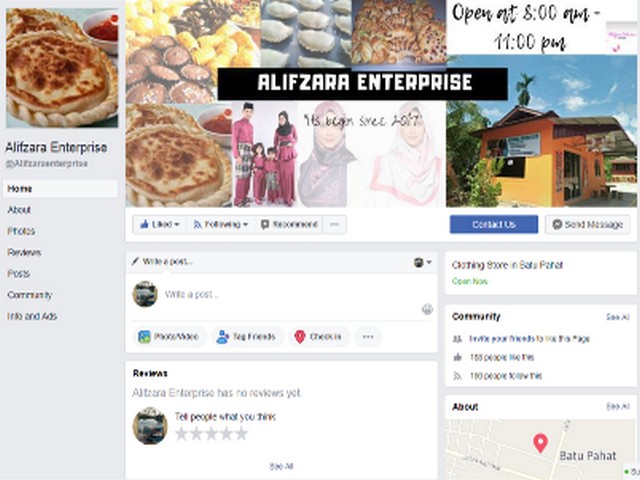This screenshot has height=480, width=640.
Task: Click the Photo/Video icon button
Action: [169, 337]
